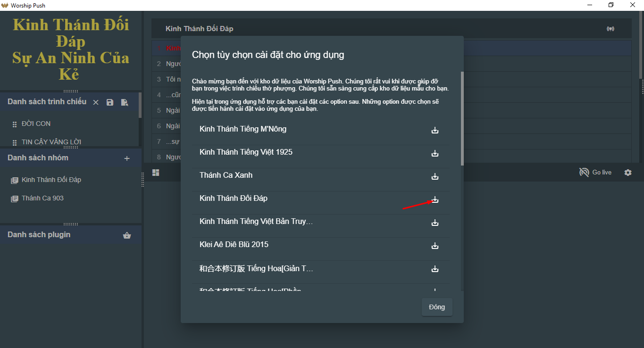Clear the Danh sách trình chiếu list

[96, 102]
